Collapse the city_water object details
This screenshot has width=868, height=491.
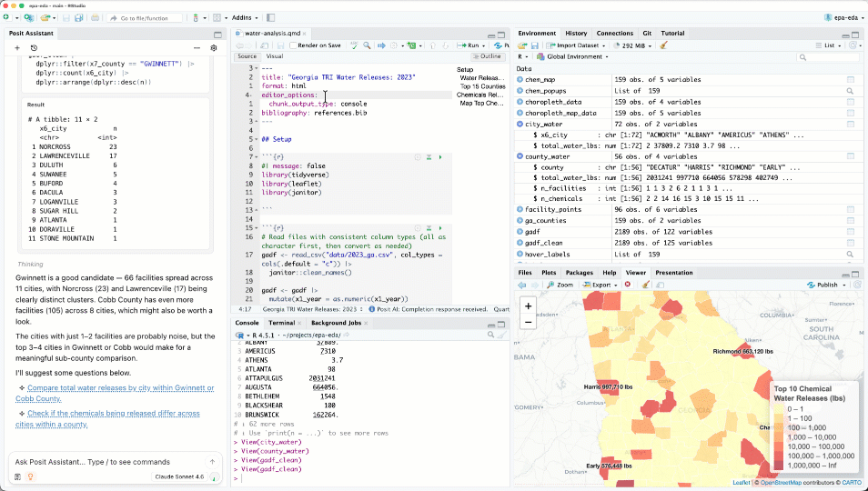[520, 125]
